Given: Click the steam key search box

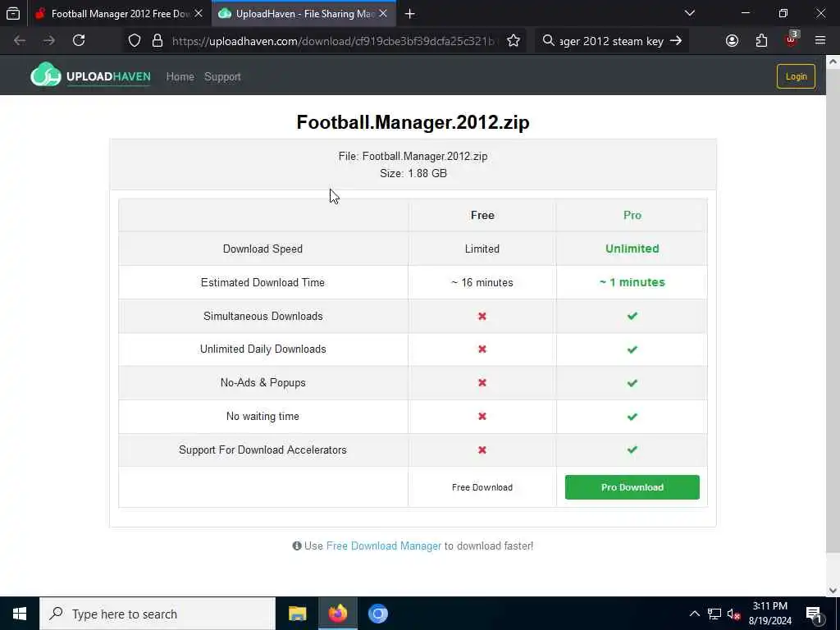Looking at the screenshot, I should pyautogui.click(x=610, y=41).
